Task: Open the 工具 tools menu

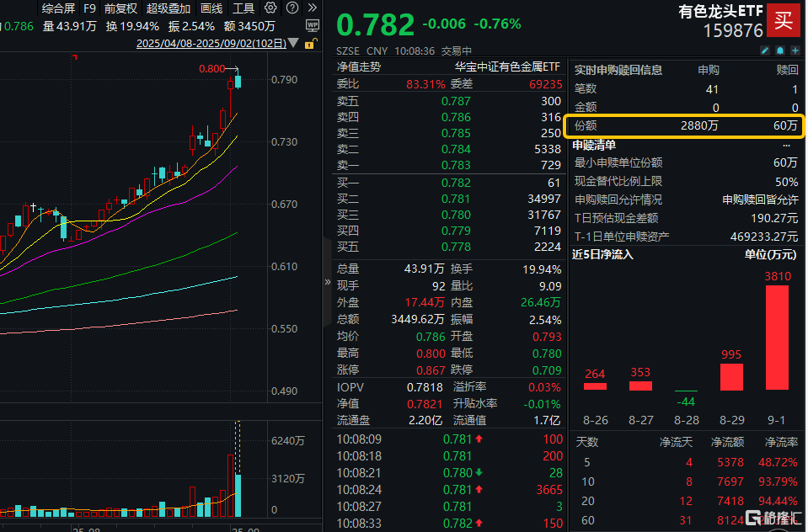Action: point(243,8)
